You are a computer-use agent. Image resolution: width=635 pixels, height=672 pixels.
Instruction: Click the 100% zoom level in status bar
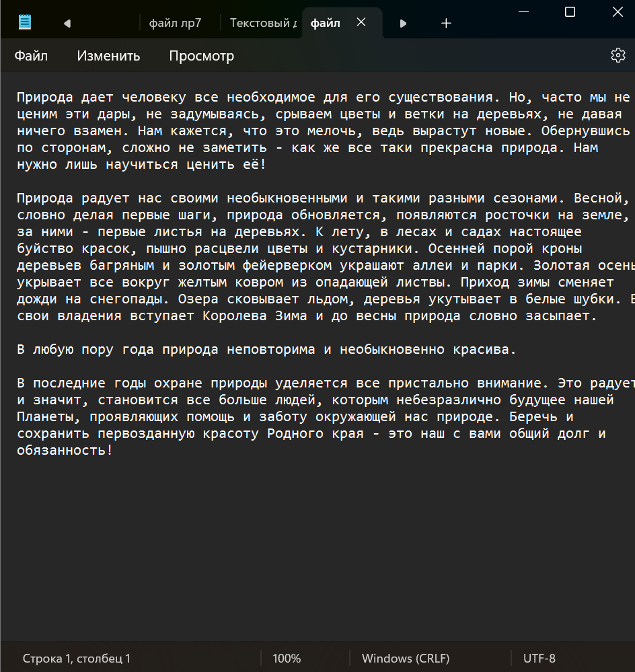(x=287, y=659)
